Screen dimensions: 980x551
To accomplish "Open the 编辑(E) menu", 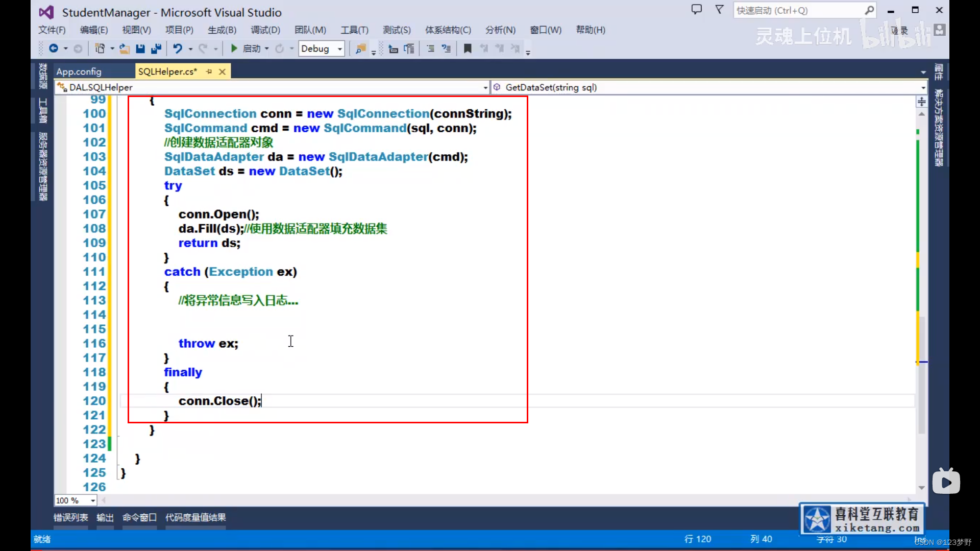I will coord(94,30).
